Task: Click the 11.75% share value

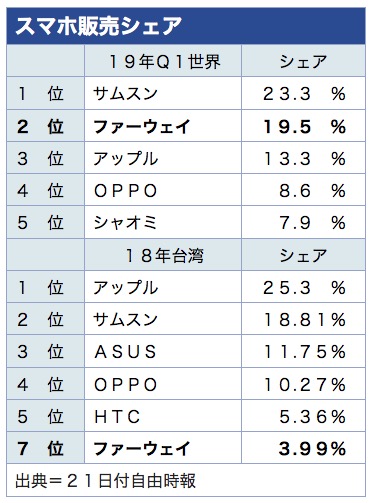Action: tap(303, 352)
